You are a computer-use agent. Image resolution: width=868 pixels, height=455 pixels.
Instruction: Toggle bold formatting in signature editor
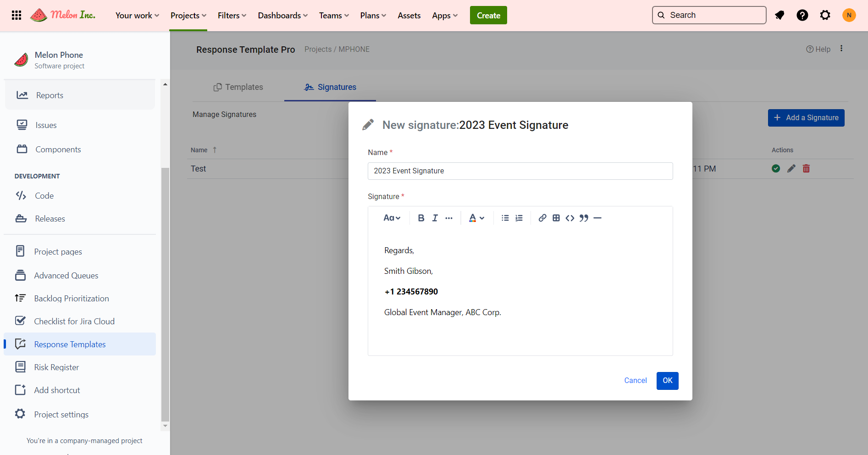[x=421, y=218]
